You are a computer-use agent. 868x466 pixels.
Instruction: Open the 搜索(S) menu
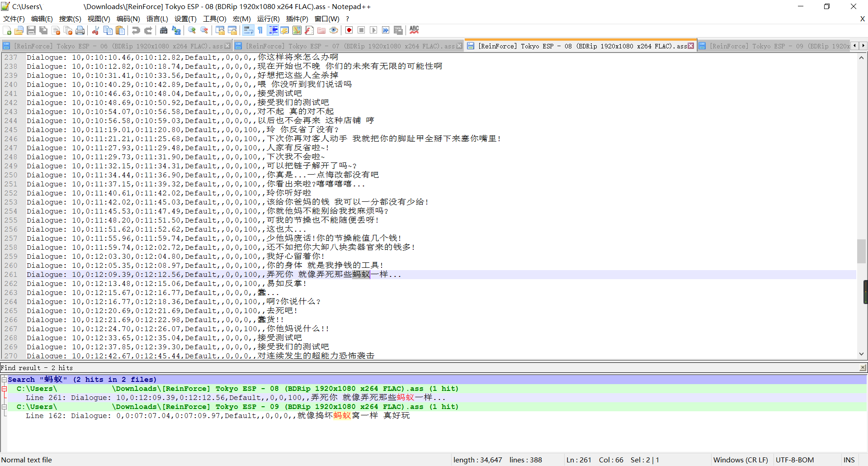pyautogui.click(x=70, y=19)
